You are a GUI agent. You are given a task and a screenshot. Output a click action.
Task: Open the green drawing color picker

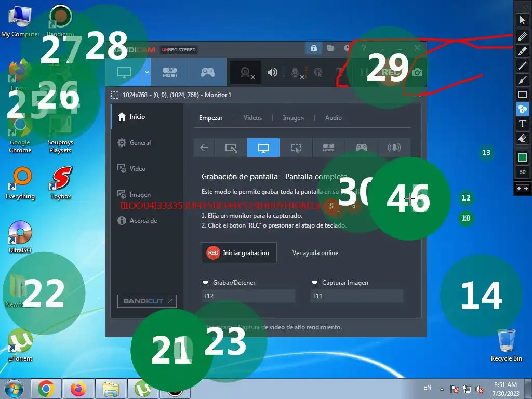[522, 157]
